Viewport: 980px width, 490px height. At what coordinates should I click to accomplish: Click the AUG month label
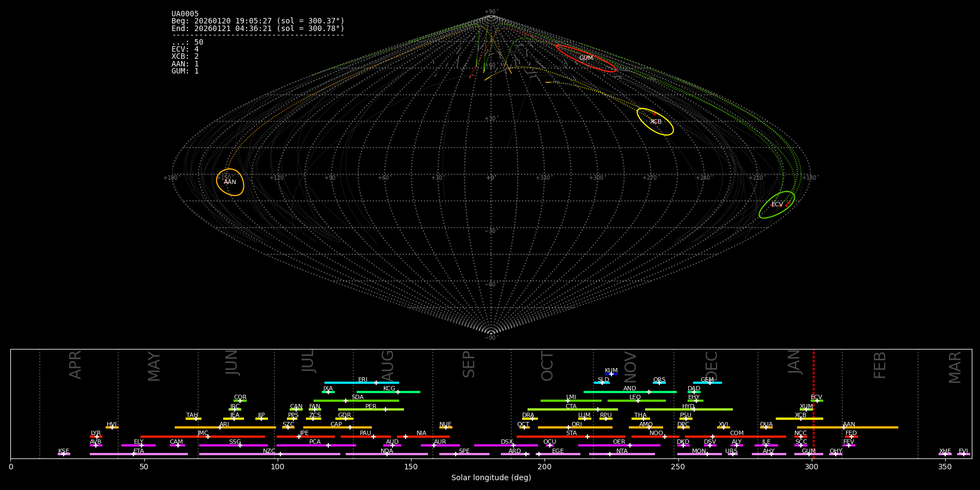[387, 365]
